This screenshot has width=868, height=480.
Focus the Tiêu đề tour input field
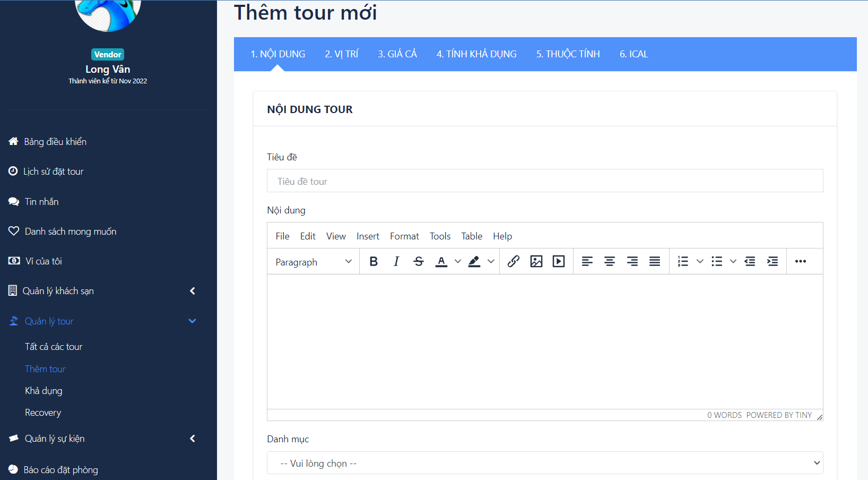pos(545,181)
